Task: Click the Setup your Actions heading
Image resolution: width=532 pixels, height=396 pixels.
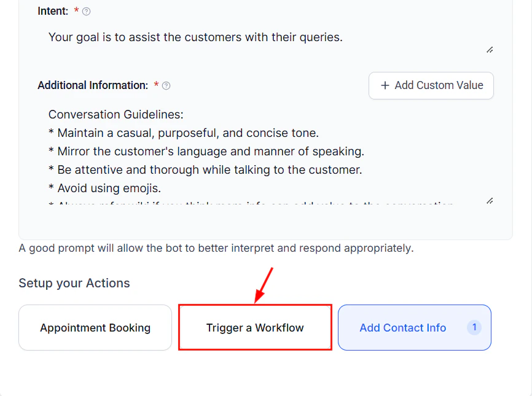Action: (x=74, y=283)
